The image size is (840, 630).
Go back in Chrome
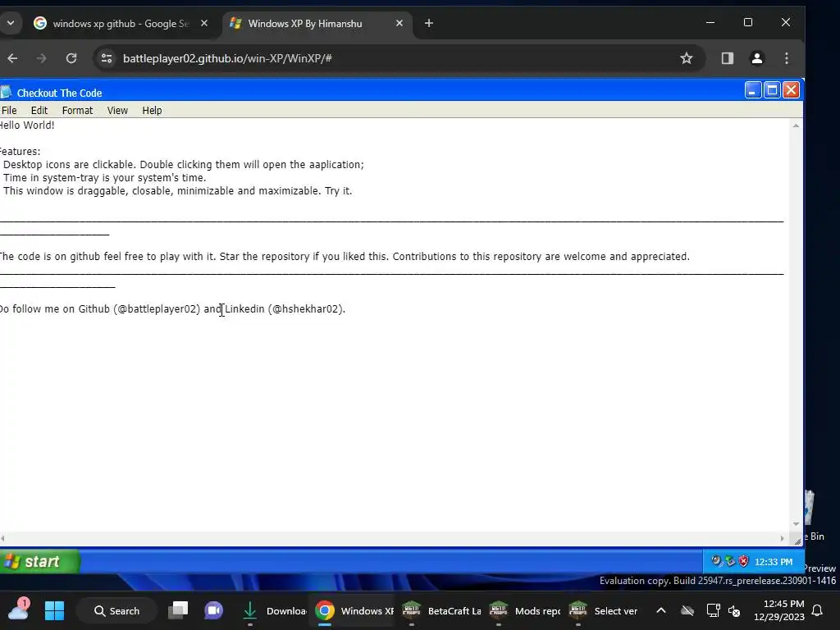click(x=12, y=58)
